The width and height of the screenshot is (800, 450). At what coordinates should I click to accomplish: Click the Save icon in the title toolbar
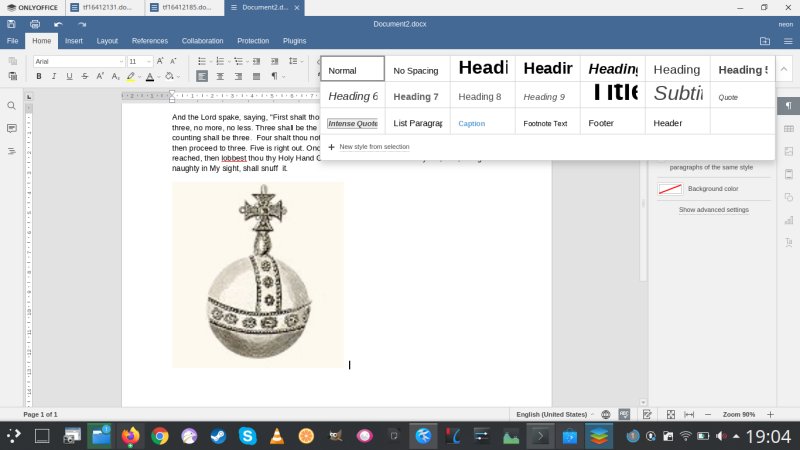coord(11,23)
